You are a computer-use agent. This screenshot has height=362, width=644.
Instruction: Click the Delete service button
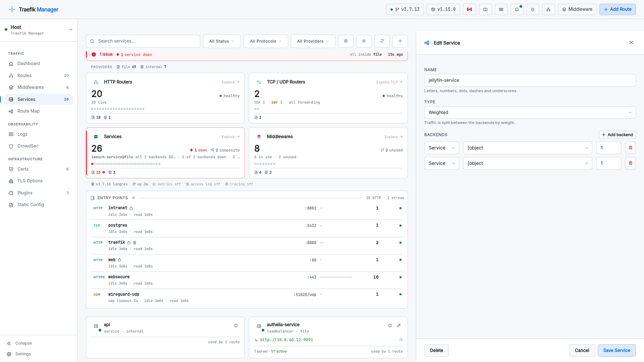(436, 350)
